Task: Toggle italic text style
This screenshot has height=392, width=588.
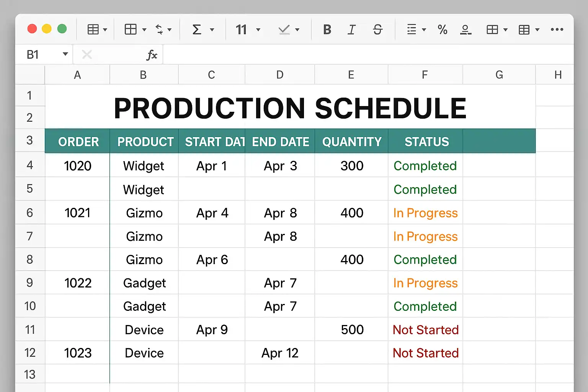Action: (x=351, y=29)
